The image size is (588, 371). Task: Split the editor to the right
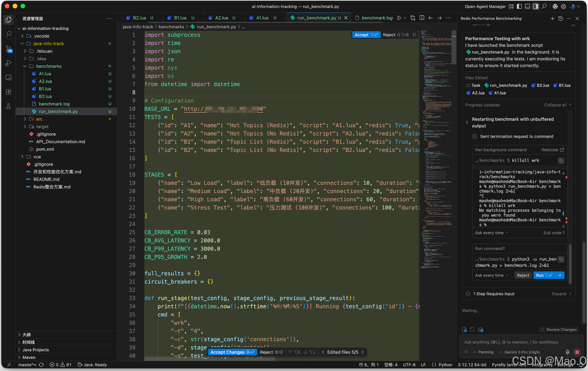(x=422, y=18)
